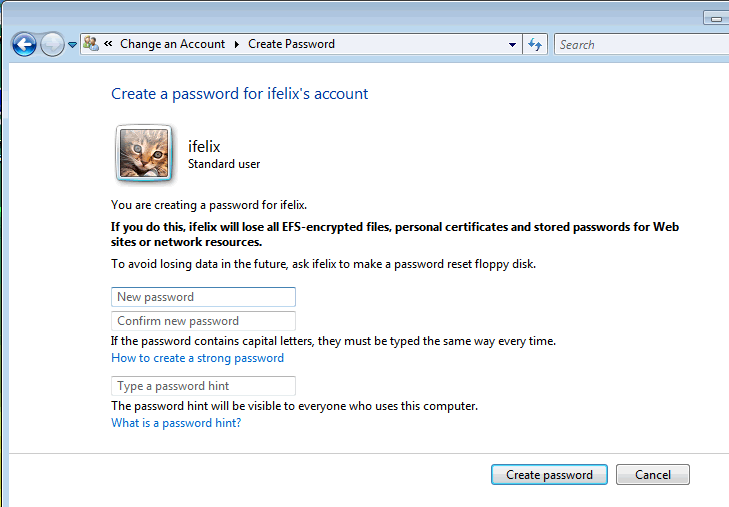Click the 'Confirm new password' field
The width and height of the screenshot is (729, 507).
pyautogui.click(x=203, y=321)
